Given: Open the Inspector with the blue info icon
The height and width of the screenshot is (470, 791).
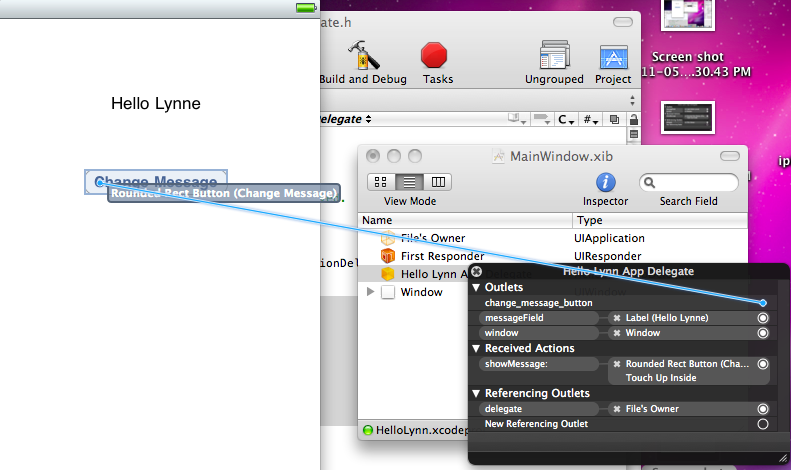Looking at the screenshot, I should (x=605, y=182).
